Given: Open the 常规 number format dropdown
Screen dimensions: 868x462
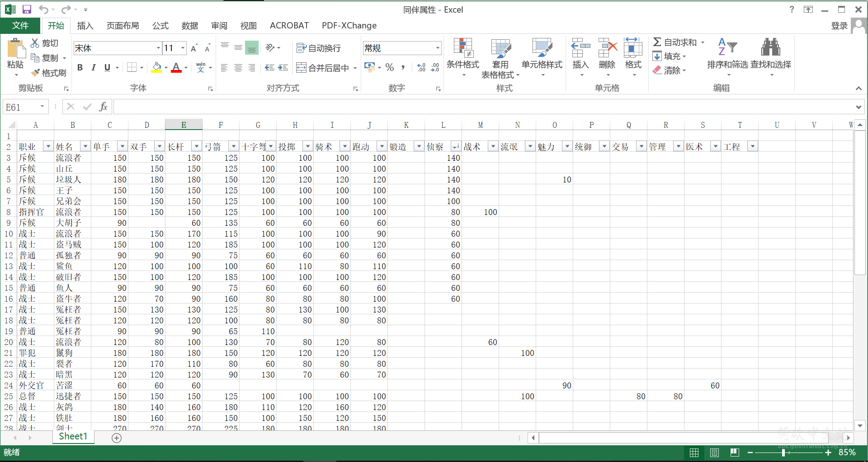Looking at the screenshot, I should (438, 48).
